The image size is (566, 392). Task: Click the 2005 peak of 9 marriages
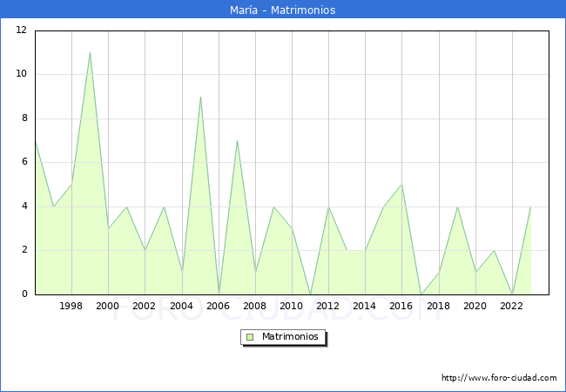pos(200,97)
